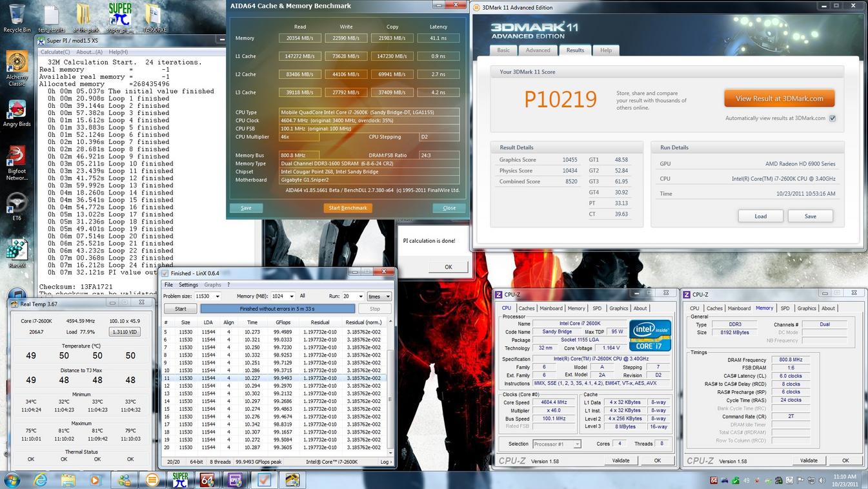Open the LinX 'times' unit dropdown
This screenshot has height=489, width=868.
click(379, 297)
